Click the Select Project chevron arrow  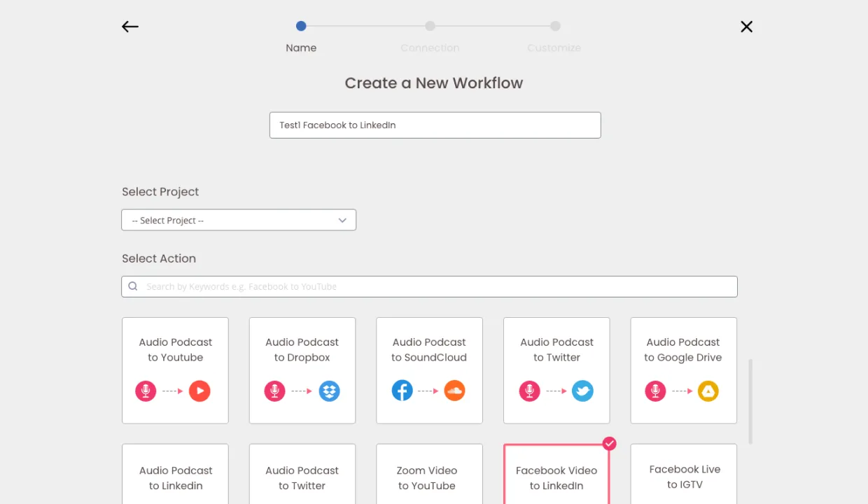pyautogui.click(x=342, y=220)
